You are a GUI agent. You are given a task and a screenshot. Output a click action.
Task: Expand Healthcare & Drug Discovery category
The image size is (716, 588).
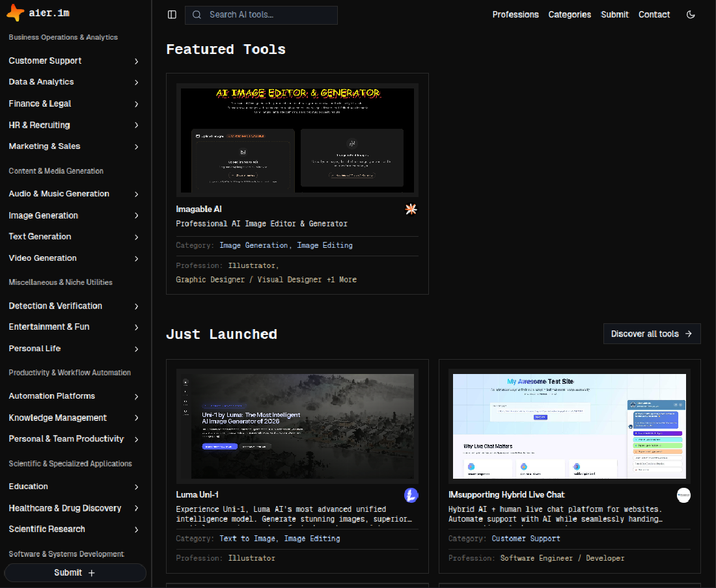tap(74, 508)
